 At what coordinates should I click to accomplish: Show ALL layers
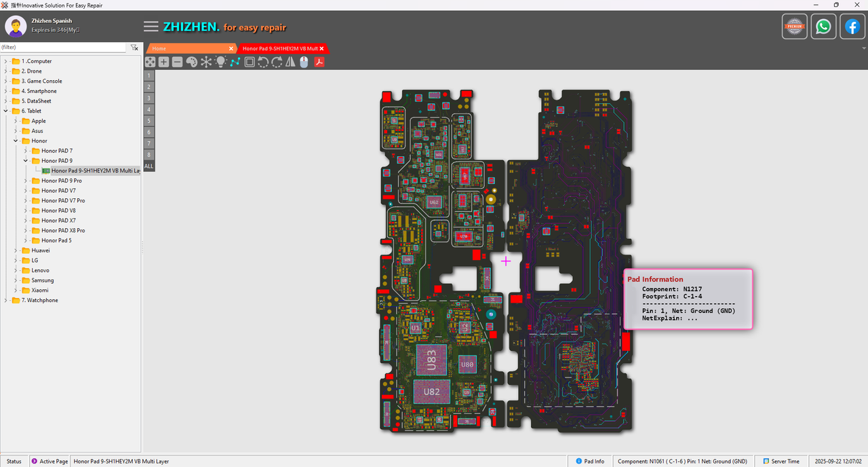click(149, 166)
